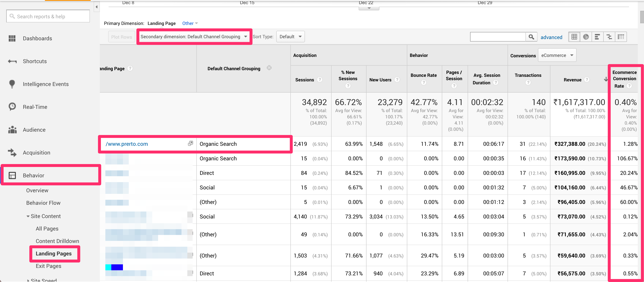This screenshot has width=644, height=282.
Task: Select Landing Pages report
Action: click(53, 254)
